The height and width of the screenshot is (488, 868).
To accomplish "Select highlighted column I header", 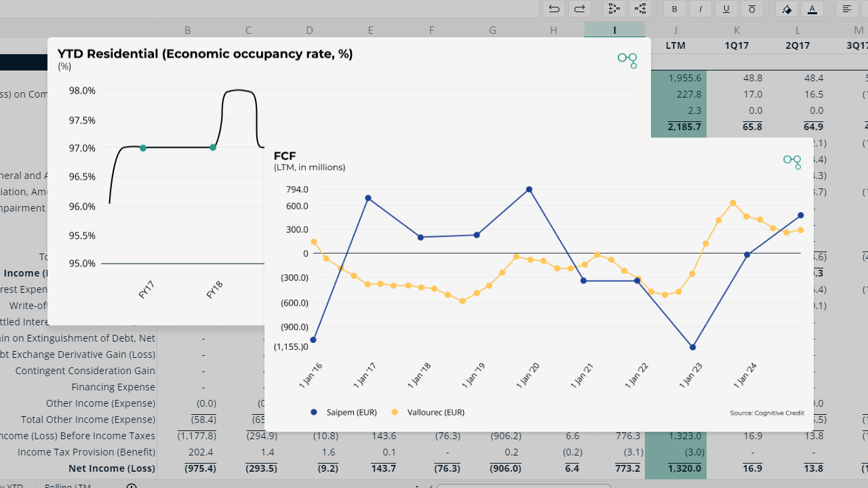I will pyautogui.click(x=614, y=30).
